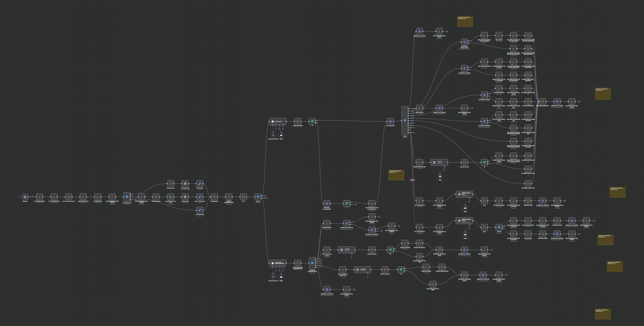Open the EVENTO CANCELADO code node

[x=419, y=243]
